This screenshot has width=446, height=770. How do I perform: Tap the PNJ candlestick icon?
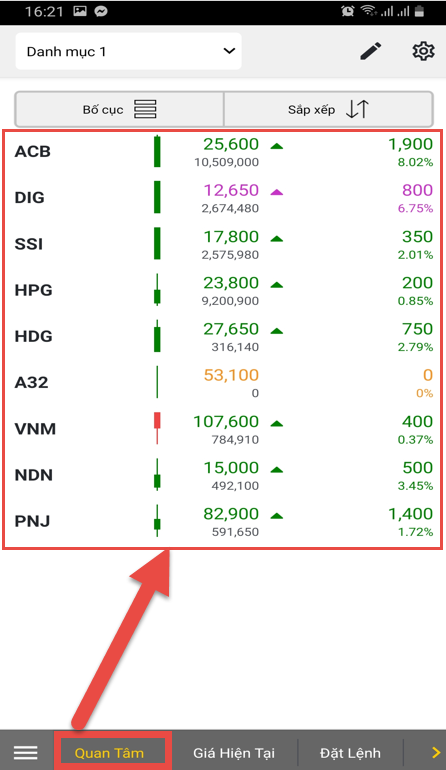pyautogui.click(x=157, y=521)
